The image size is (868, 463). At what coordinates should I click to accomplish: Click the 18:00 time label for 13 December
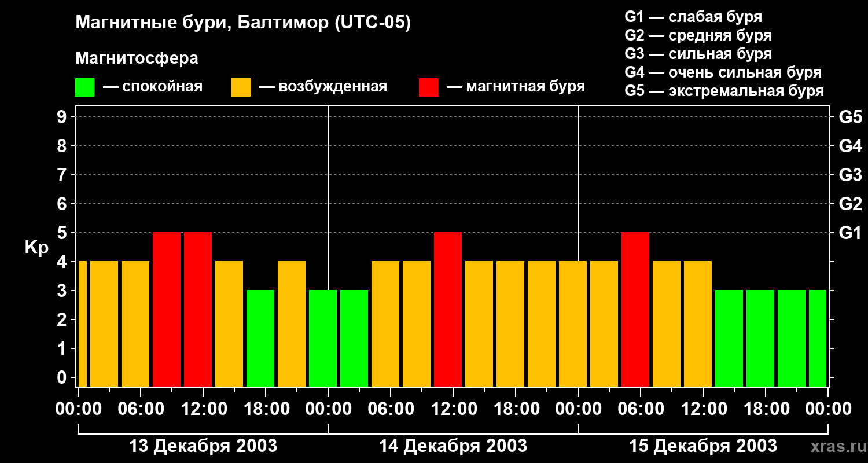pyautogui.click(x=266, y=409)
